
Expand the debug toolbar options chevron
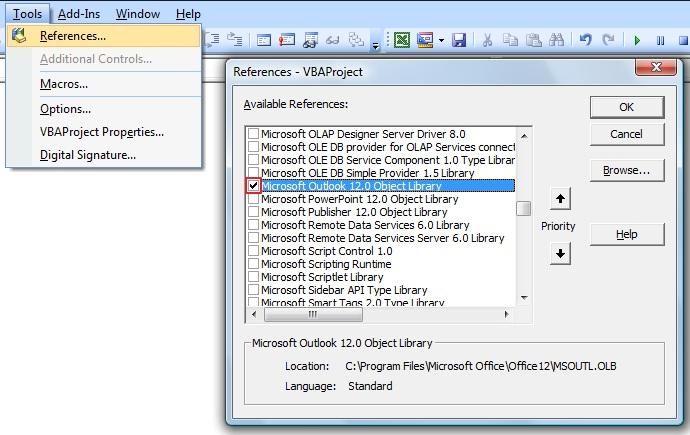pos(375,44)
